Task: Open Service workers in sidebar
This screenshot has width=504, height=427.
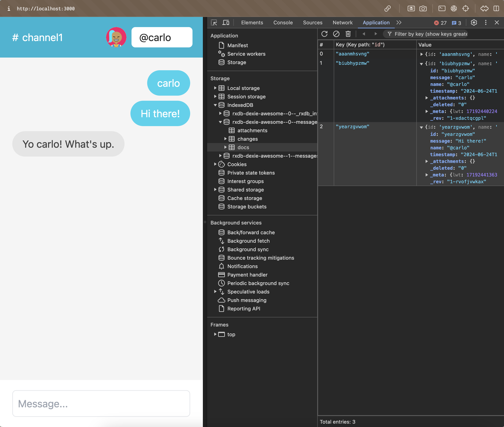Action: click(246, 54)
